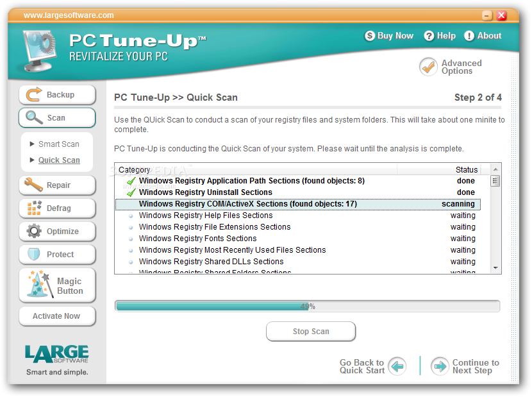Select Windows Registry Application Path Sections row
The width and height of the screenshot is (532, 397).
(298, 181)
